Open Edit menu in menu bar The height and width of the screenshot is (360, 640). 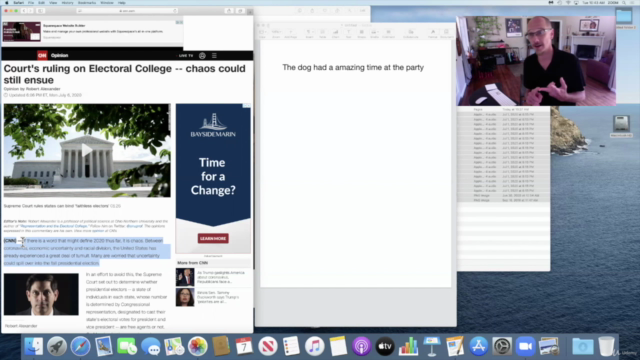41,2
